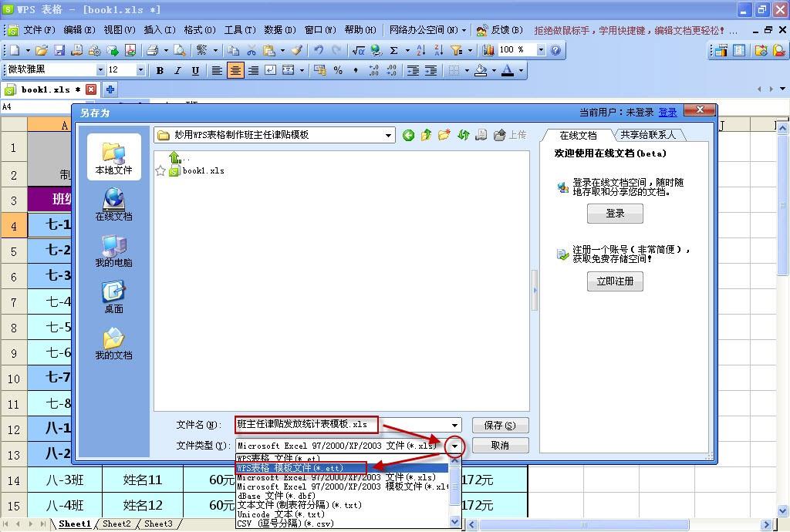Toggle Bold formatting button
The height and width of the screenshot is (532, 790).
click(160, 70)
